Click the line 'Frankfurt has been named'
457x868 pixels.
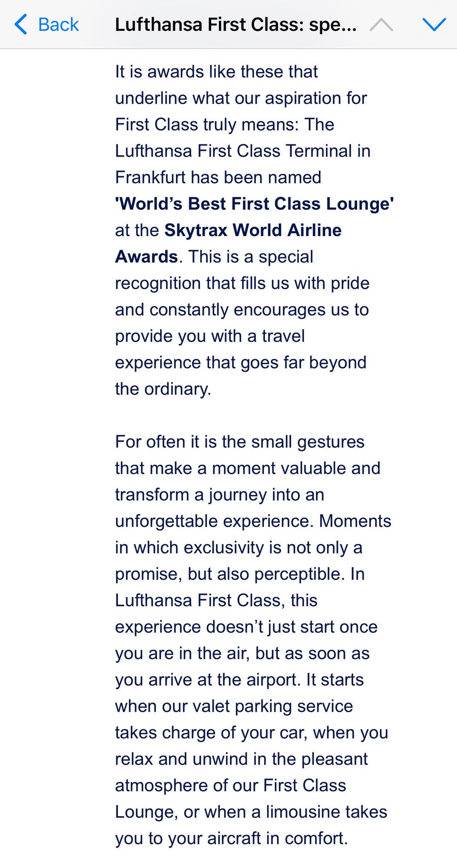pyautogui.click(x=218, y=178)
